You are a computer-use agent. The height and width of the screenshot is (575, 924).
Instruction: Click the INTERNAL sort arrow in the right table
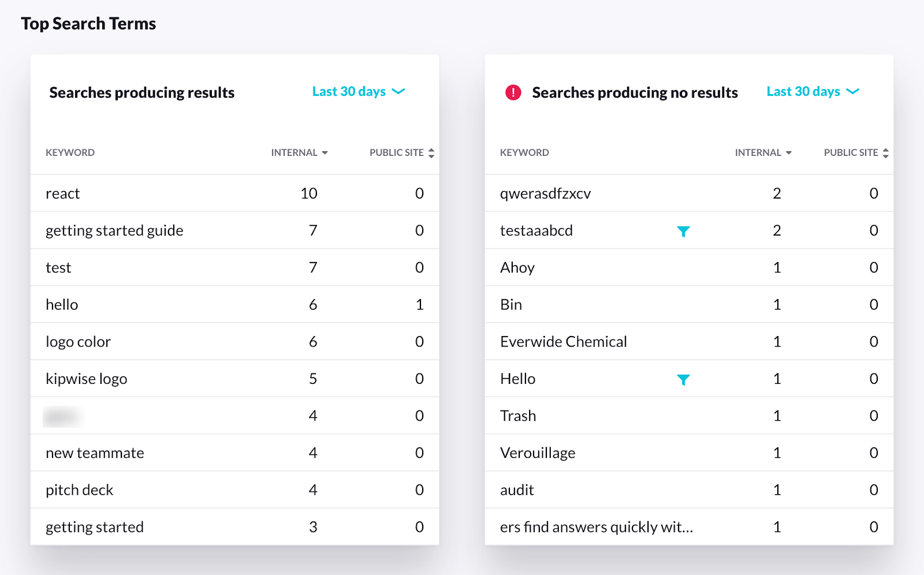(x=789, y=152)
